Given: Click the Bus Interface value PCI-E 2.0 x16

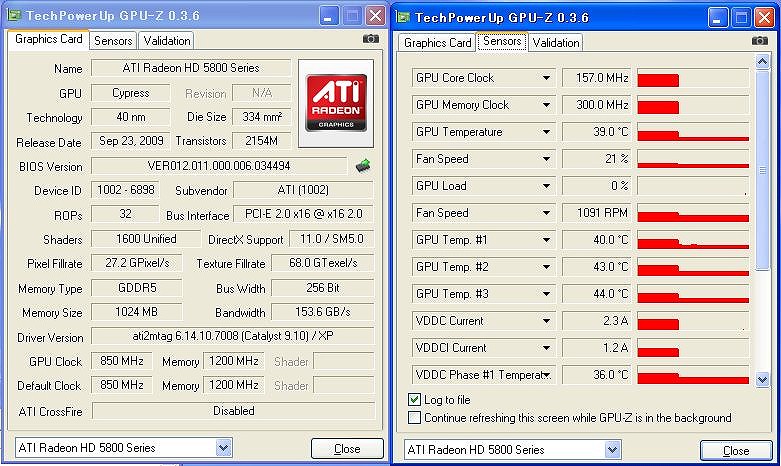Looking at the screenshot, I should pos(303,214).
